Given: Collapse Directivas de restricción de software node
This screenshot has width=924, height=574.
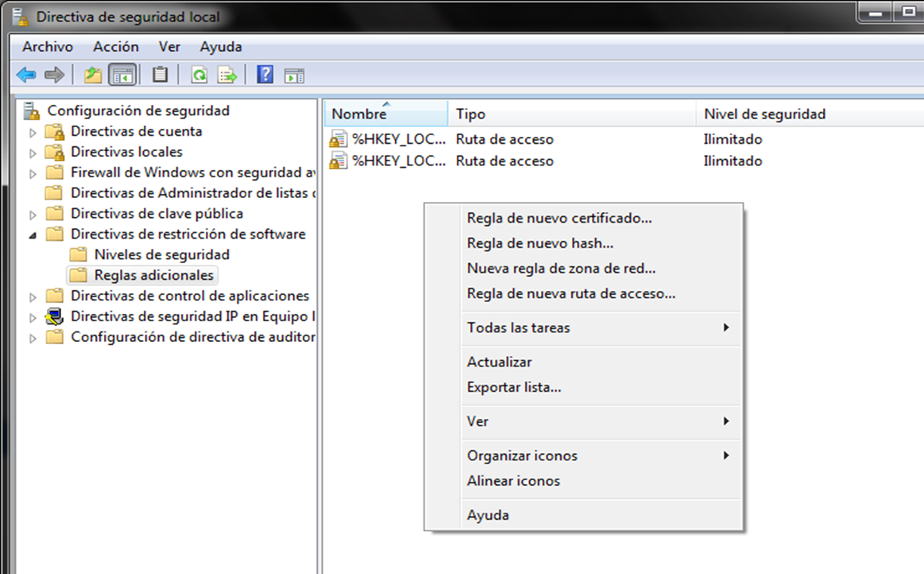Looking at the screenshot, I should point(33,235).
